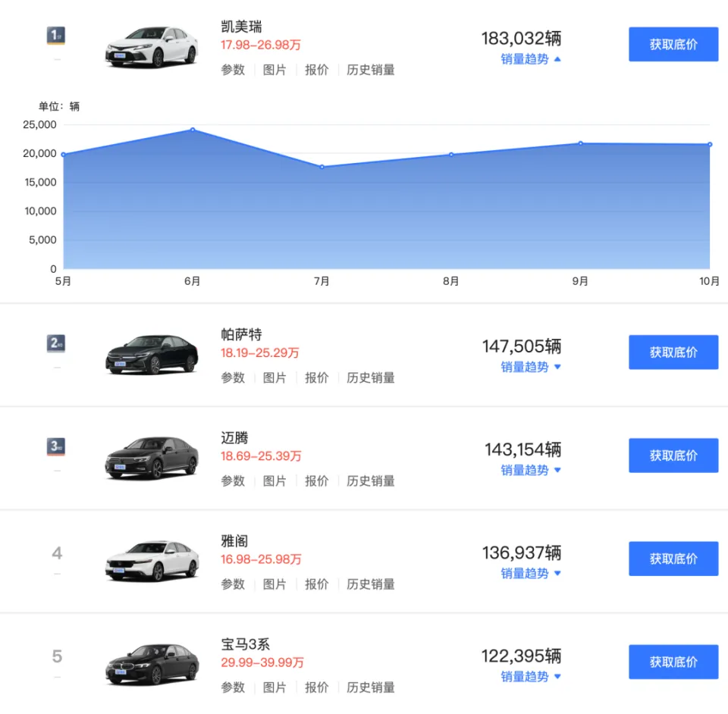The width and height of the screenshot is (728, 714).
Task: Open 图片 link under 迈腾
Action: pos(275,481)
